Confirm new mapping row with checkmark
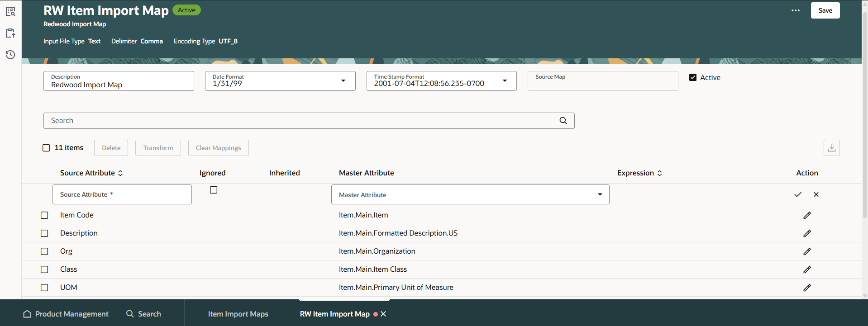Screen dimensions: 868x326 [798, 194]
